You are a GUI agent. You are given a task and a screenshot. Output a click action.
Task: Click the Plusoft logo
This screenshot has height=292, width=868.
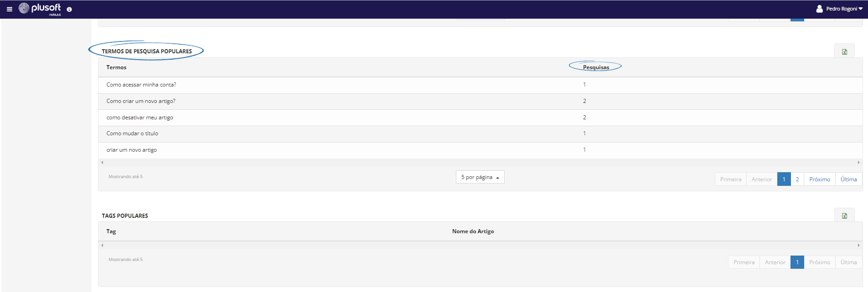click(x=40, y=9)
